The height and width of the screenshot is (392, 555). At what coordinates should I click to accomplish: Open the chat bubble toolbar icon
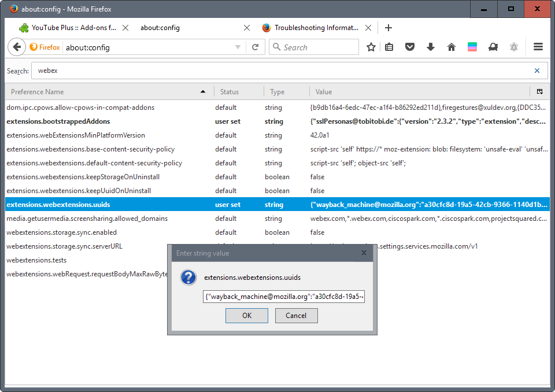click(x=493, y=47)
